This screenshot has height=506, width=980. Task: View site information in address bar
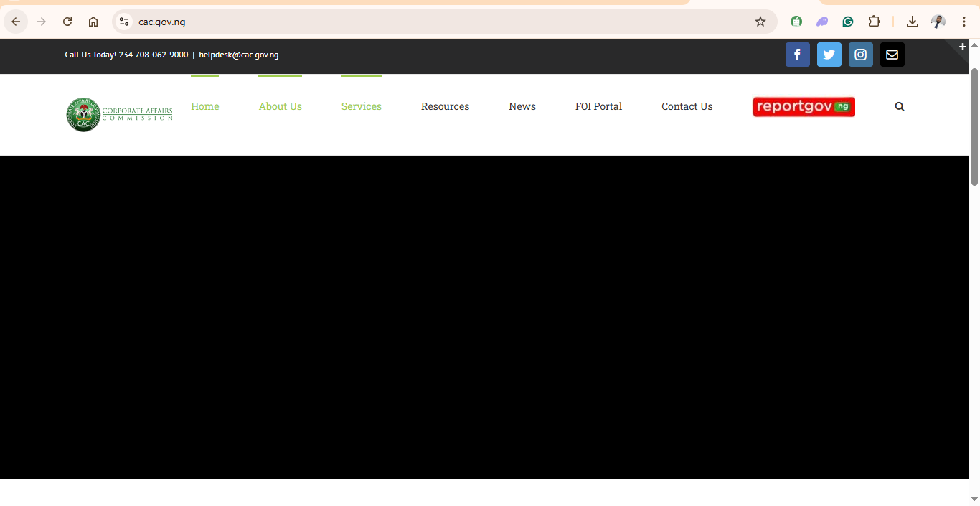pos(124,22)
